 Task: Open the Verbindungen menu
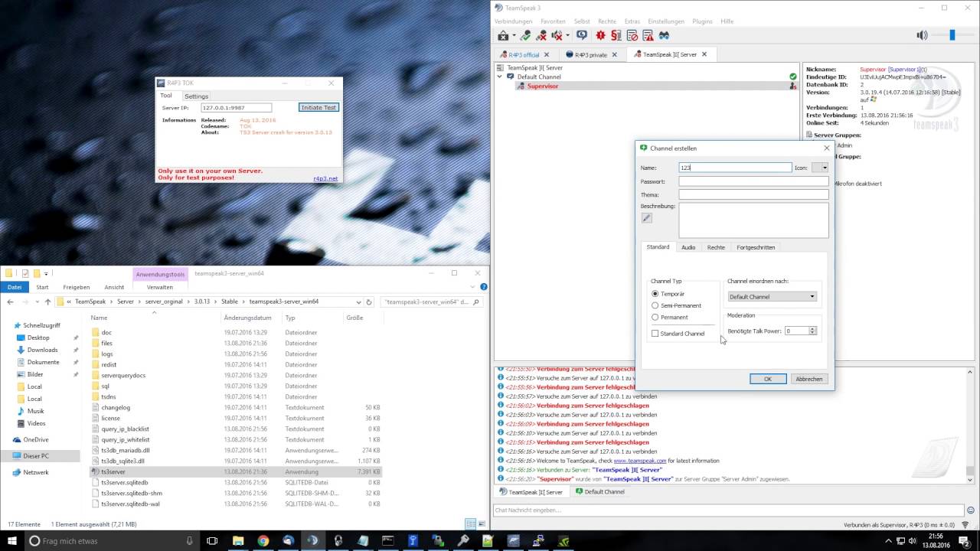coord(513,21)
